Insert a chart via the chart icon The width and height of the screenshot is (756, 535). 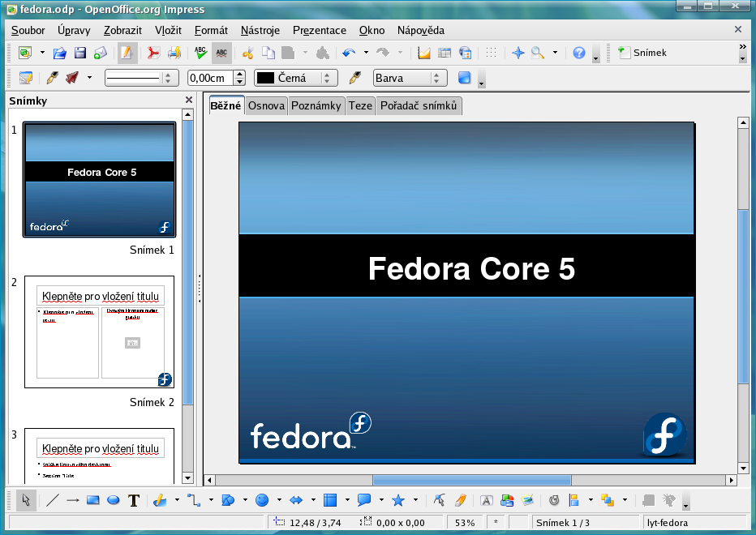[423, 53]
